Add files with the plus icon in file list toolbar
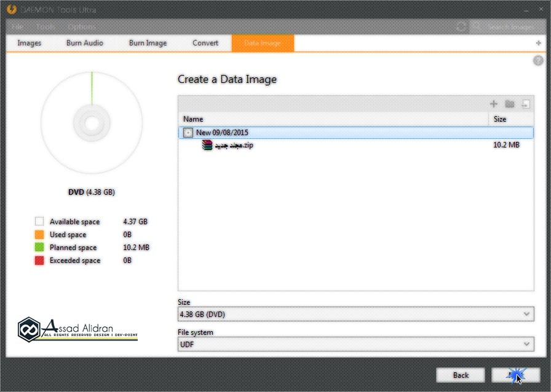Viewport: 551px width, 392px height. click(493, 104)
